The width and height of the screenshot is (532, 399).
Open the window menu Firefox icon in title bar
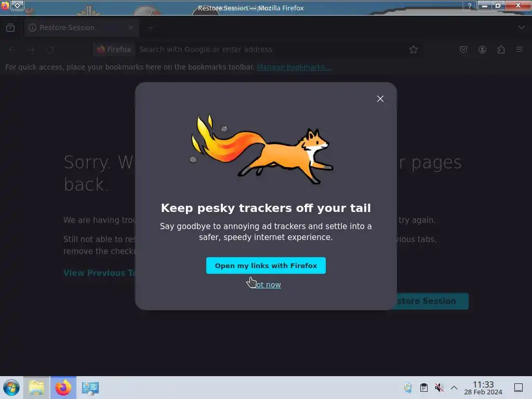pyautogui.click(x=5, y=5)
